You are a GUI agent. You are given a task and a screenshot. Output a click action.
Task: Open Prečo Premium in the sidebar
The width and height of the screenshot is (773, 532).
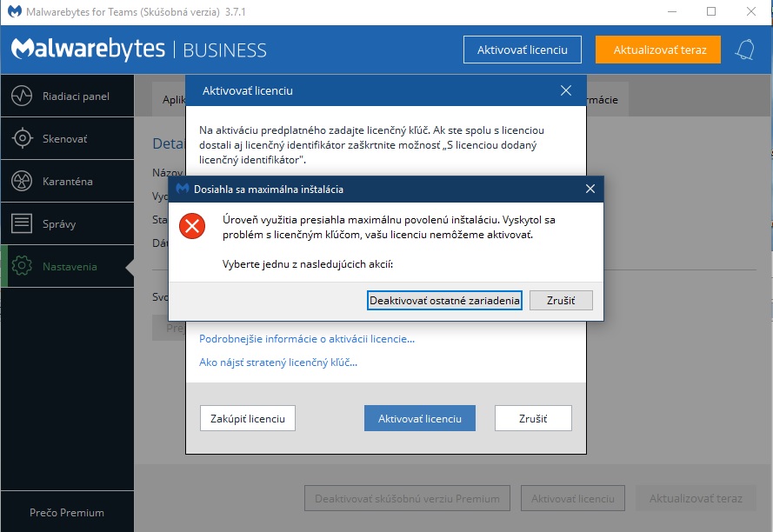tap(67, 513)
